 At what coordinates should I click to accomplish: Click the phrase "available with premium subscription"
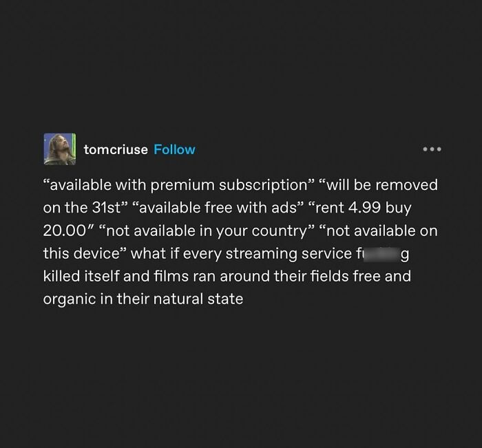click(178, 185)
